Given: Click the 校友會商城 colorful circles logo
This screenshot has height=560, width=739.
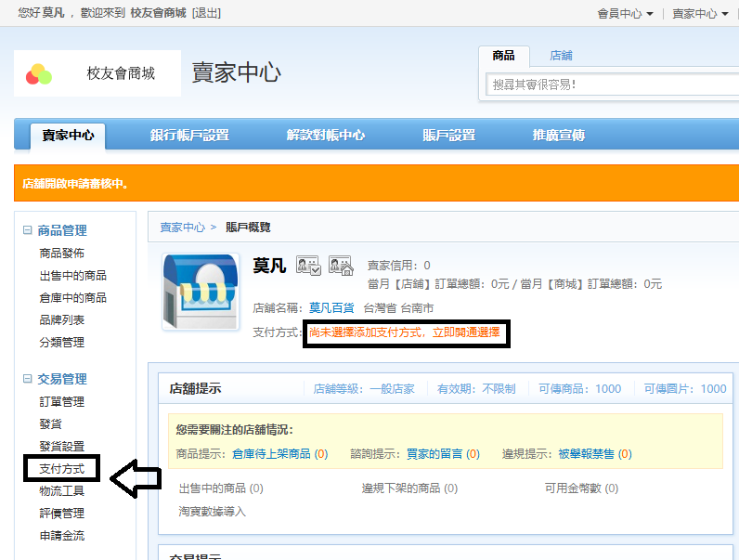Looking at the screenshot, I should 39,73.
